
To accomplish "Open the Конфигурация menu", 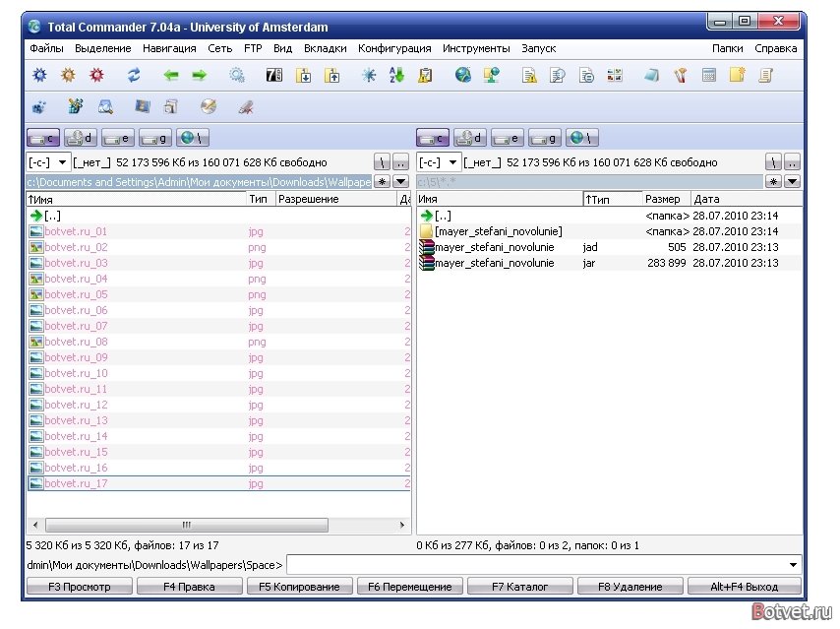I will click(x=394, y=48).
